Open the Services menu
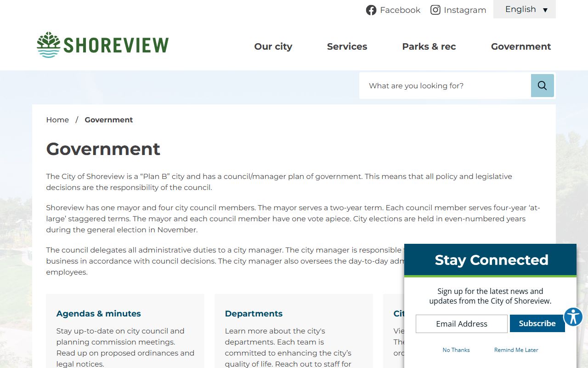This screenshot has height=368, width=588. pyautogui.click(x=347, y=46)
